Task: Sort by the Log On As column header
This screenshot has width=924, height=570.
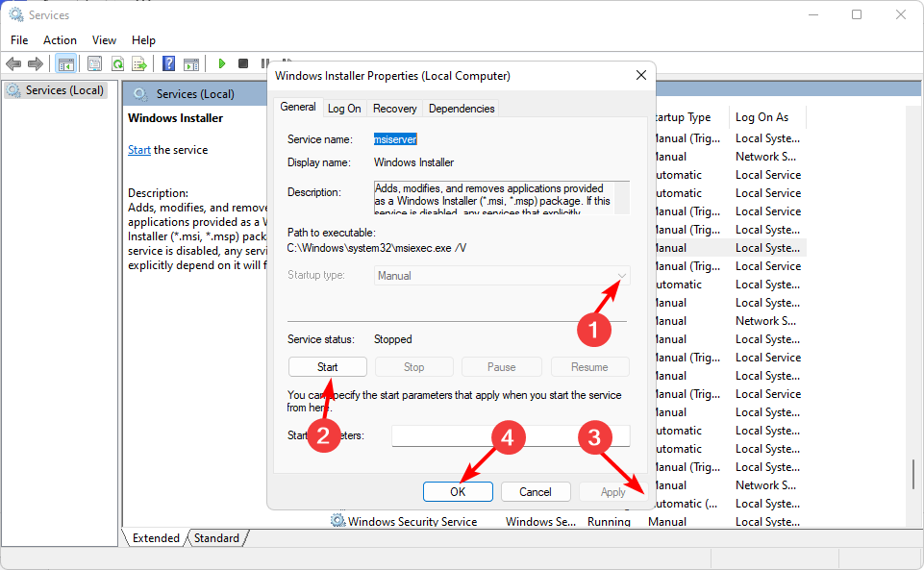Action: click(x=767, y=117)
